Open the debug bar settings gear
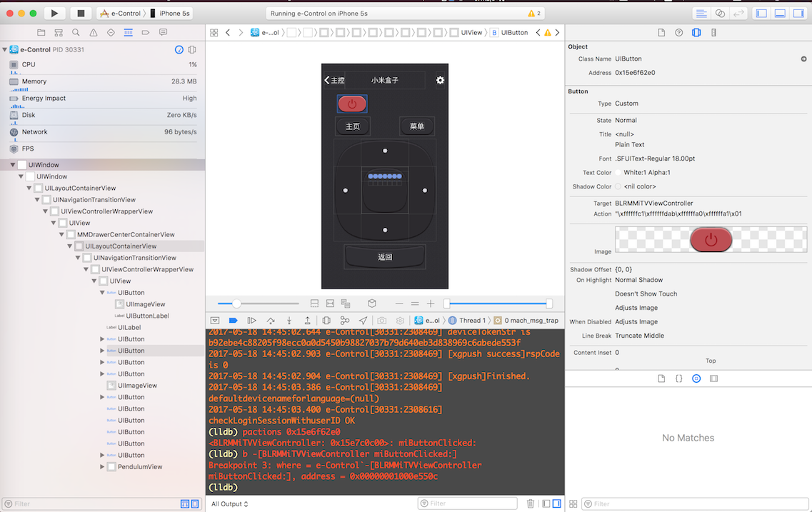812x512 pixels. [401, 320]
